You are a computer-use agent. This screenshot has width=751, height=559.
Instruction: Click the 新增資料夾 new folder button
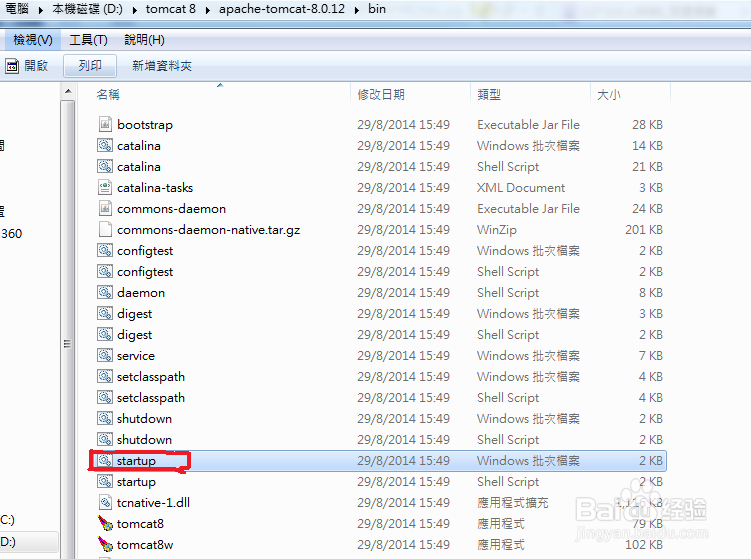click(162, 66)
